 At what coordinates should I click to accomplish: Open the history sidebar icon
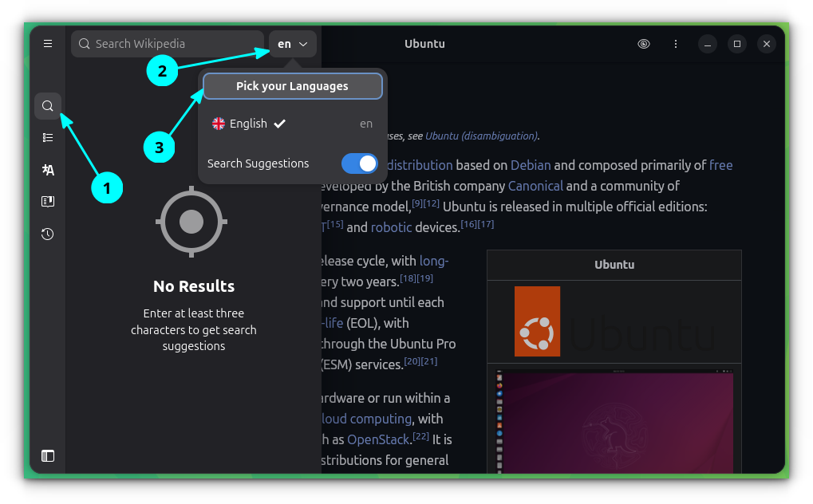point(47,234)
